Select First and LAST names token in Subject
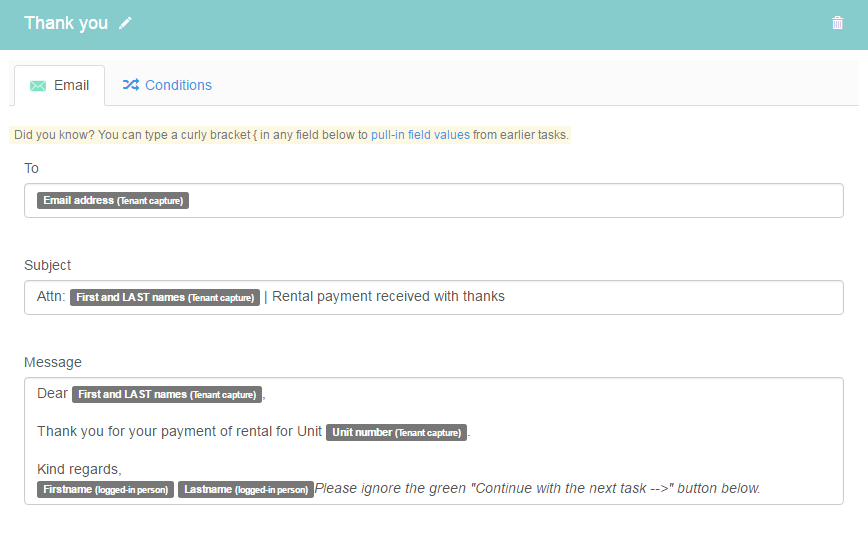The width and height of the screenshot is (868, 534). pyautogui.click(x=165, y=298)
